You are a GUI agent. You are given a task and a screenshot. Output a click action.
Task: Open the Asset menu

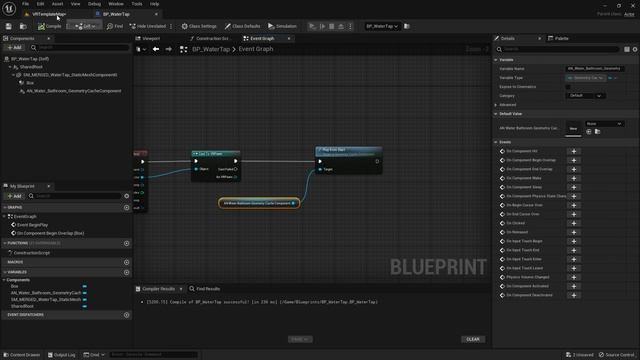(x=57, y=4)
